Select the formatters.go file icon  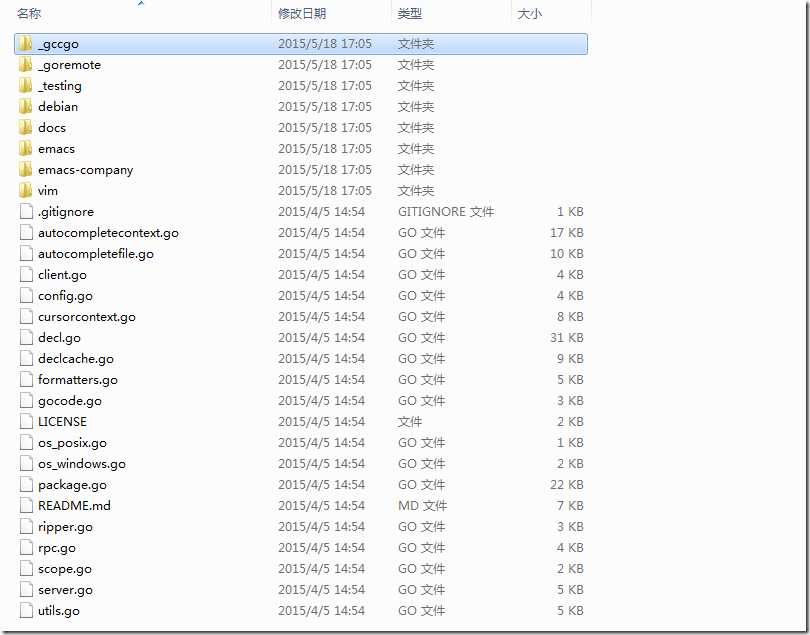pyautogui.click(x=26, y=380)
